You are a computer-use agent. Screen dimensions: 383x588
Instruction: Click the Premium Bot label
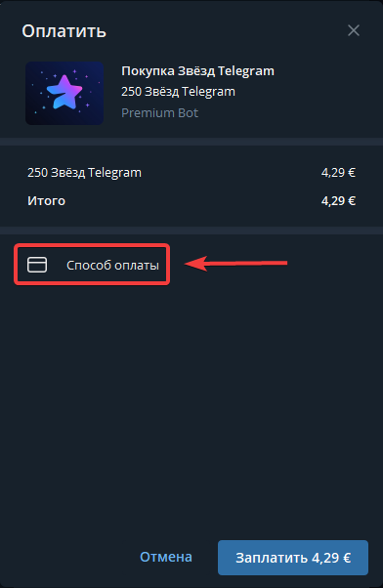pos(160,113)
